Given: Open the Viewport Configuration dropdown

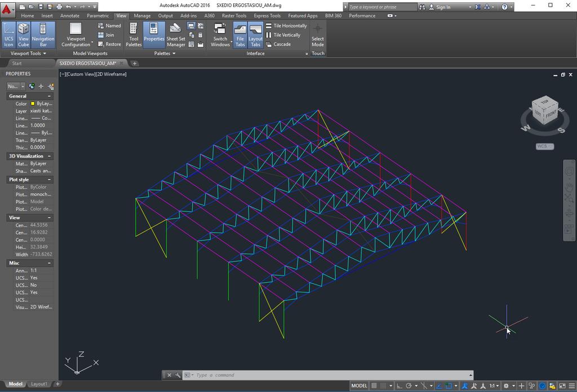Looking at the screenshot, I should [x=76, y=35].
